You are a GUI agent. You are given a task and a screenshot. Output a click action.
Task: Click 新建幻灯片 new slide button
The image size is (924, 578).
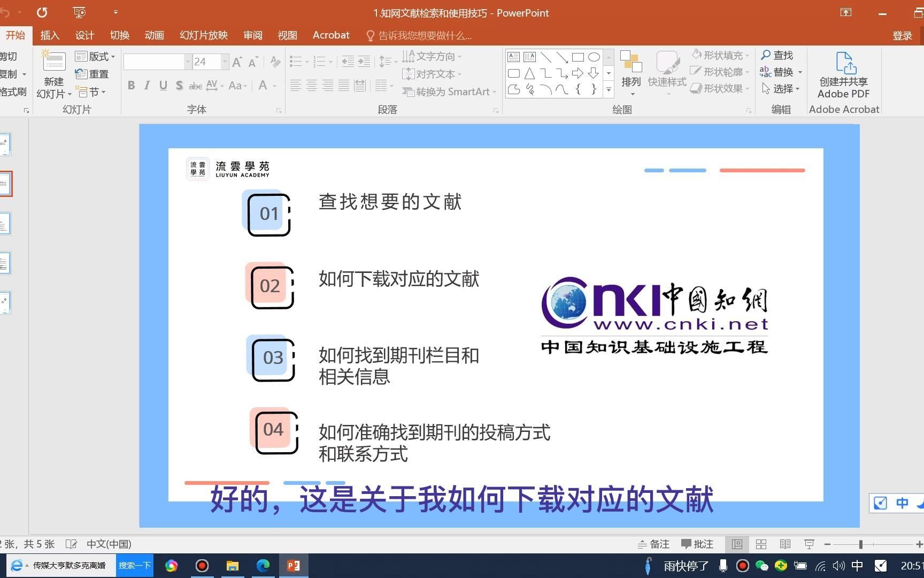[x=54, y=75]
